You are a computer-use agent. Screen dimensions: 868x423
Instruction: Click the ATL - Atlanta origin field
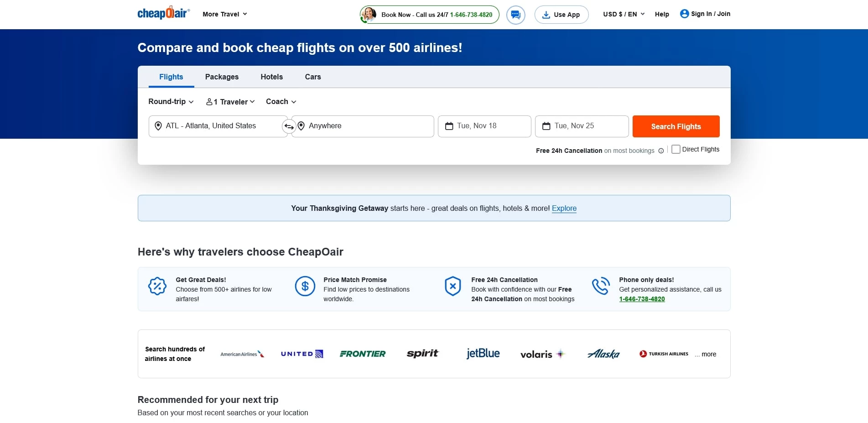point(214,125)
